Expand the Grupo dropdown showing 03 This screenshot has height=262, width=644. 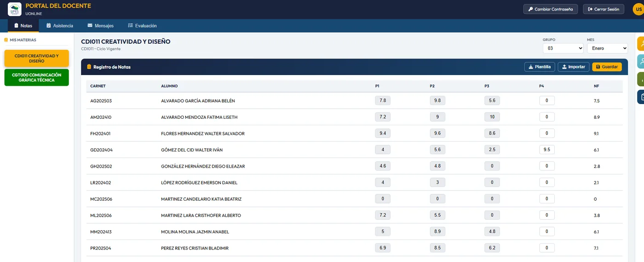pos(563,48)
